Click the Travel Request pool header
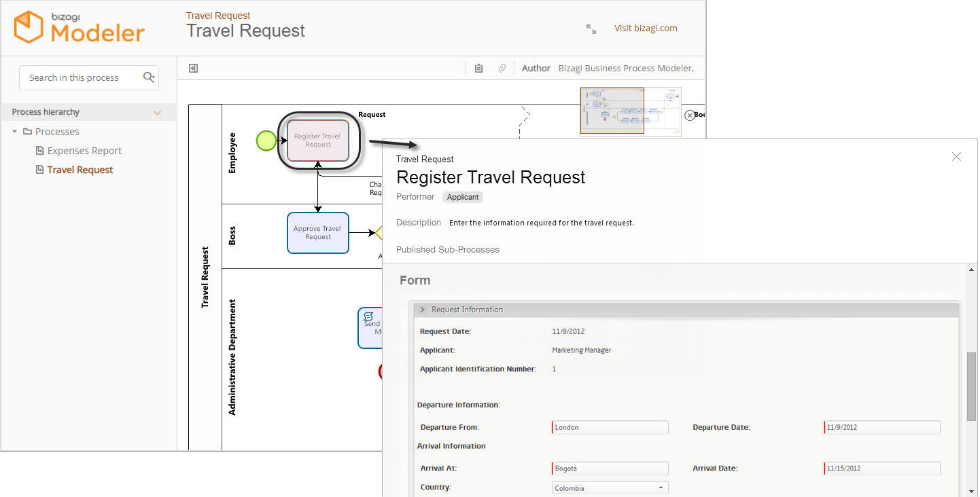Screen dimensions: 980x497 (205, 277)
